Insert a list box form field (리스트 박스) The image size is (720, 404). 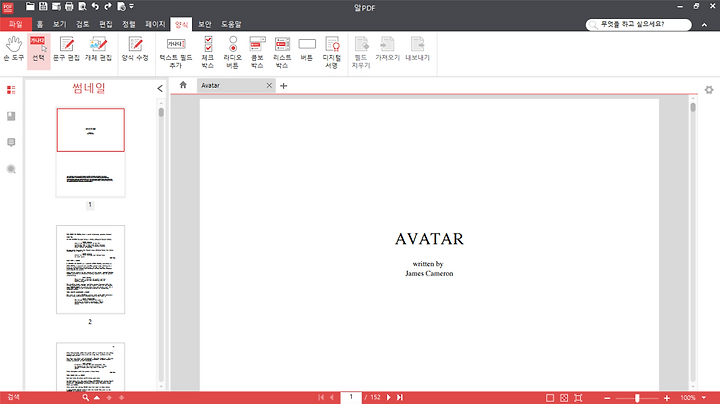(282, 53)
